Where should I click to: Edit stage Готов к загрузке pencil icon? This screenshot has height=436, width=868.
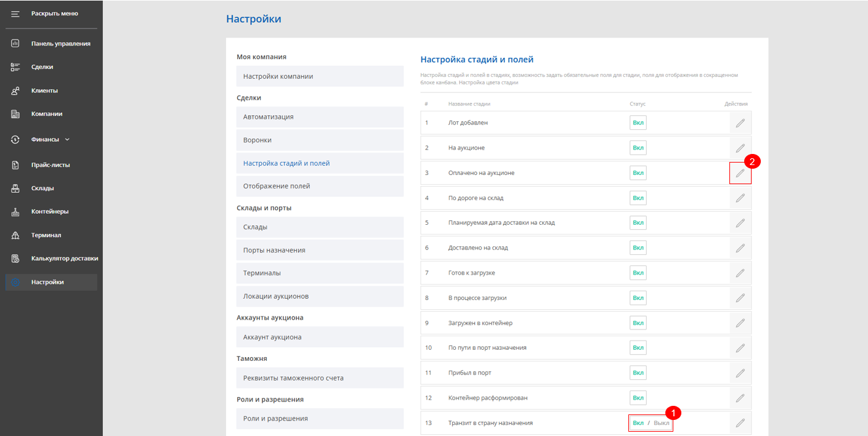740,273
